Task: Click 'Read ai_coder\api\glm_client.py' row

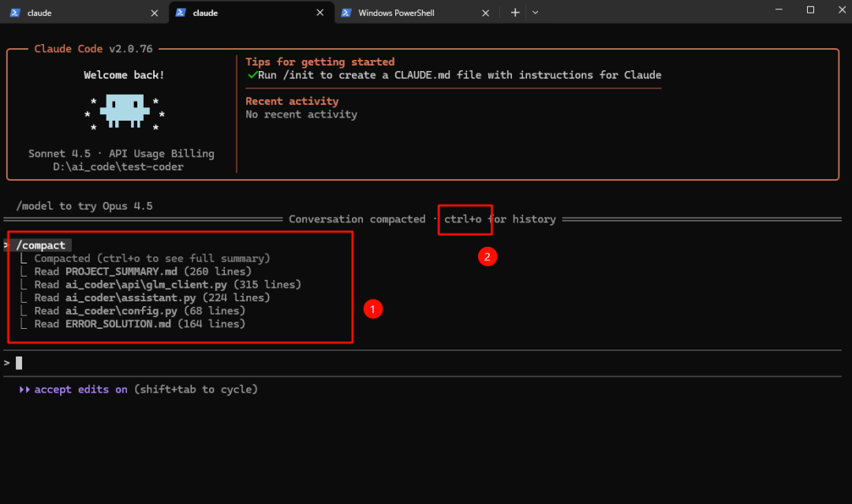Action: tap(167, 285)
